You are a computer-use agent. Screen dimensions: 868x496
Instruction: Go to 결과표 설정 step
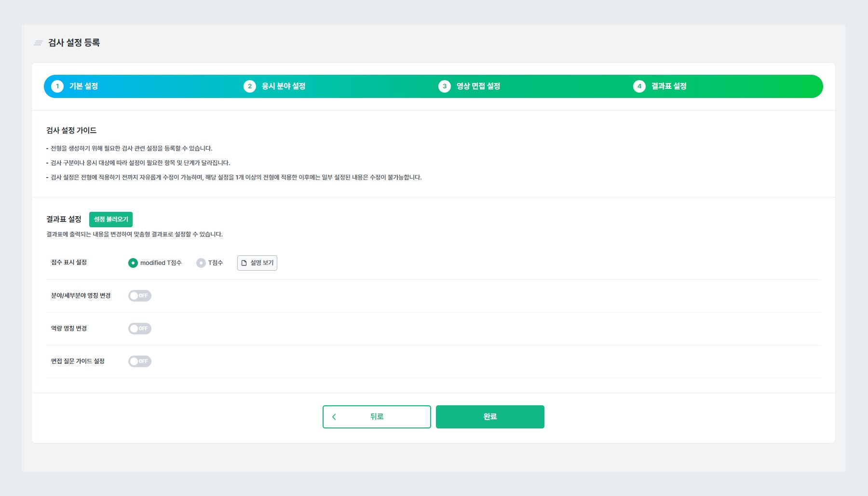click(669, 86)
